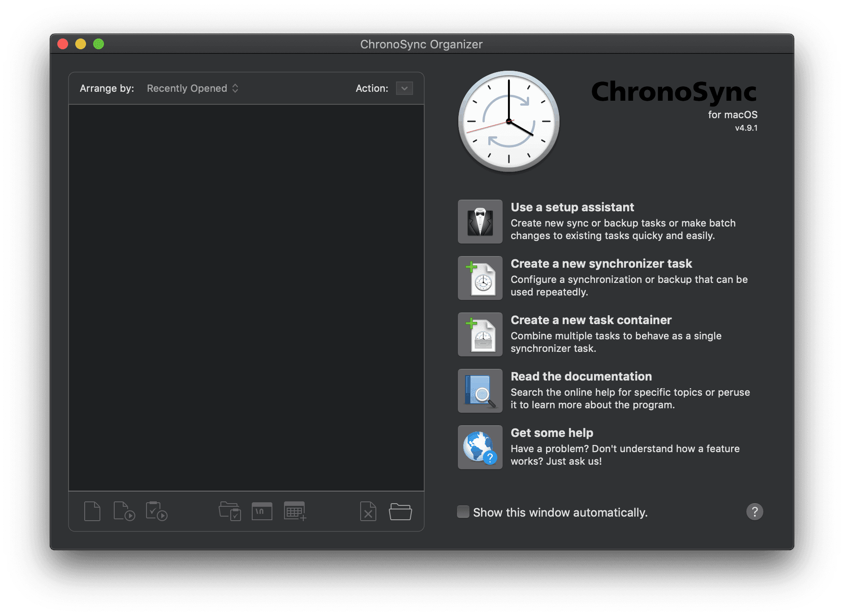844x616 pixels.
Task: Click the 'Action:' label
Action: point(372,88)
